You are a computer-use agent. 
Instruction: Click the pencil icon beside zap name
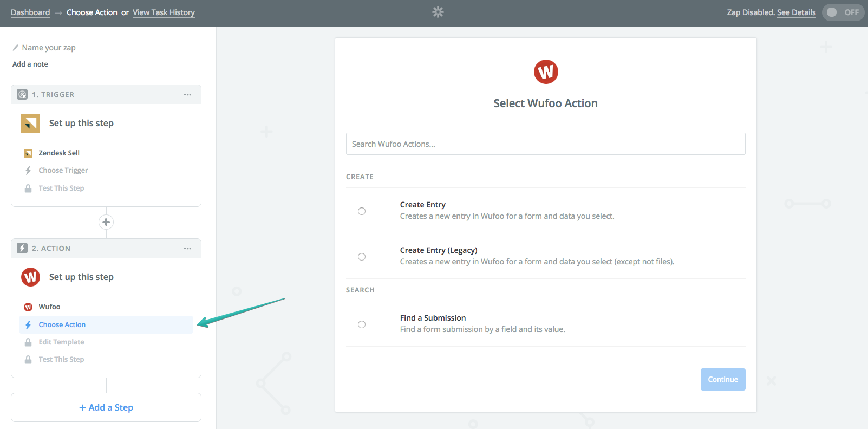[16, 48]
